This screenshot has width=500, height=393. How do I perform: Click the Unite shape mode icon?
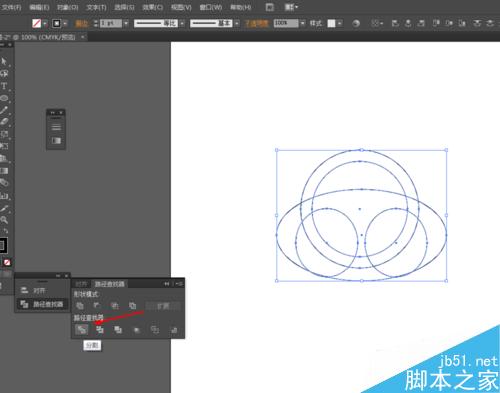[80, 305]
